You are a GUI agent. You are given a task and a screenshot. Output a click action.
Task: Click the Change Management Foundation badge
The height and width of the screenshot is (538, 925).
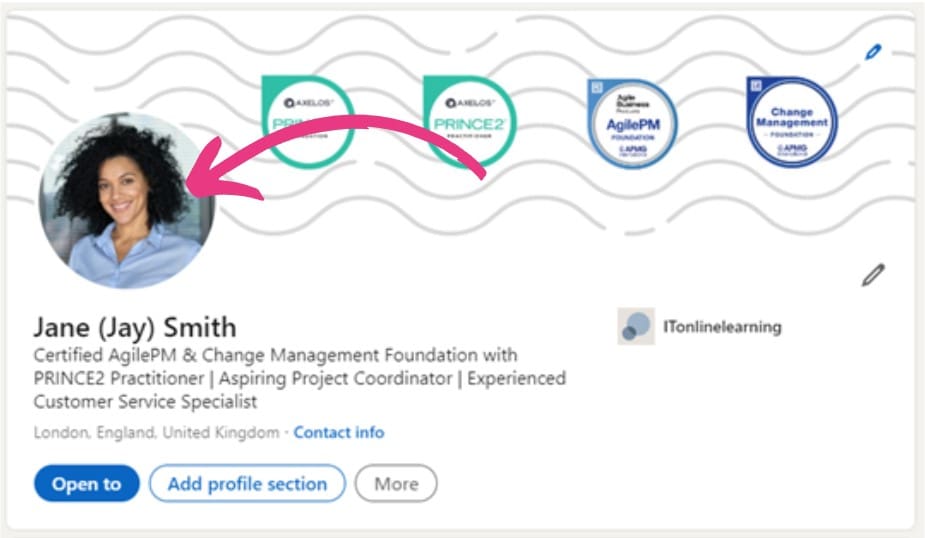791,122
